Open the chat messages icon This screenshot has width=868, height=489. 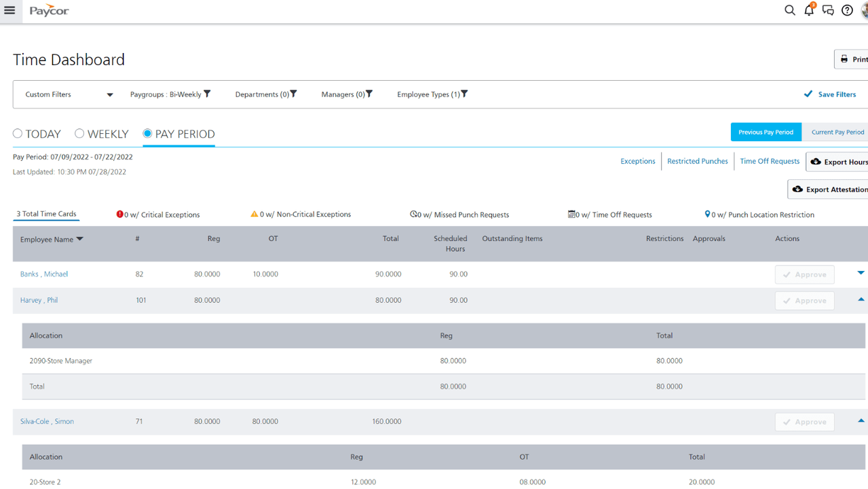point(828,10)
